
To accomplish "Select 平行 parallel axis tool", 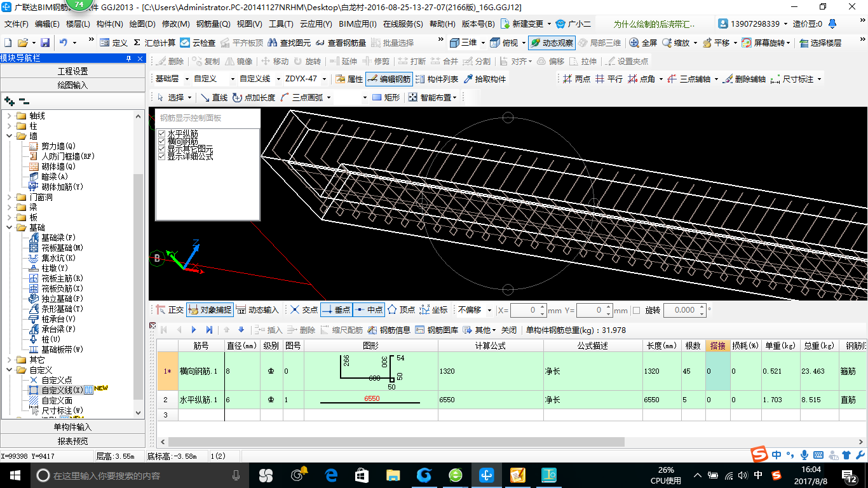I will pos(609,79).
